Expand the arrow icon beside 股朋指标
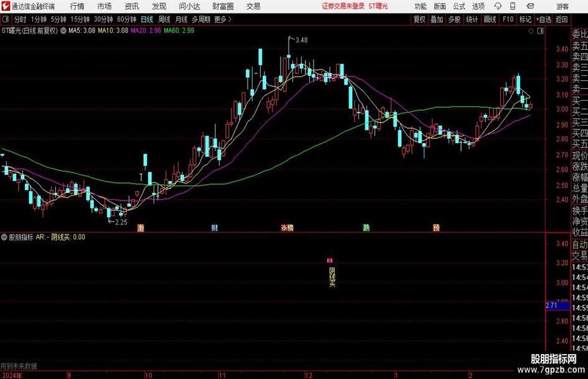This screenshot has height=379, width=588. [4, 237]
